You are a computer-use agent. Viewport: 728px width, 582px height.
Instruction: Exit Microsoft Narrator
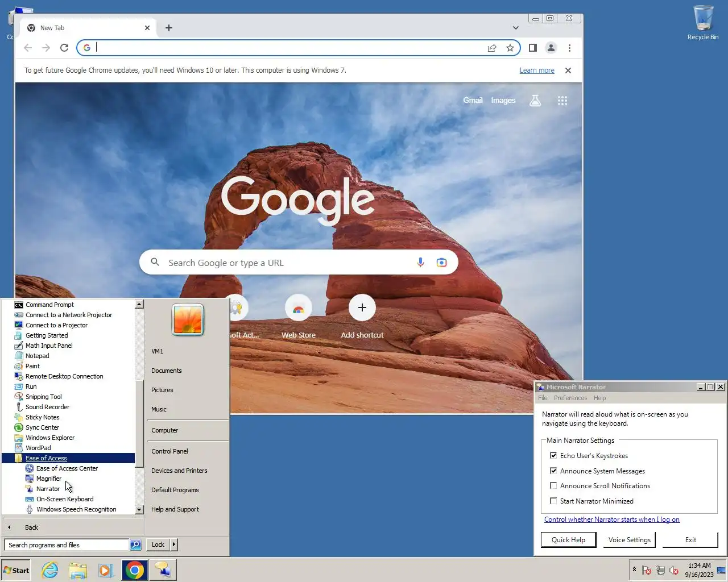click(x=690, y=540)
